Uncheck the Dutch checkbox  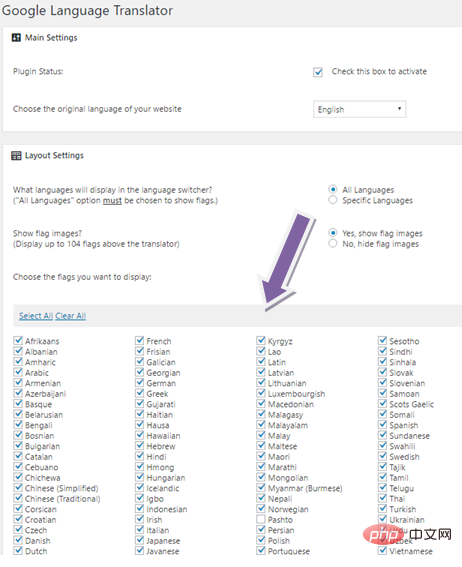pos(18,550)
